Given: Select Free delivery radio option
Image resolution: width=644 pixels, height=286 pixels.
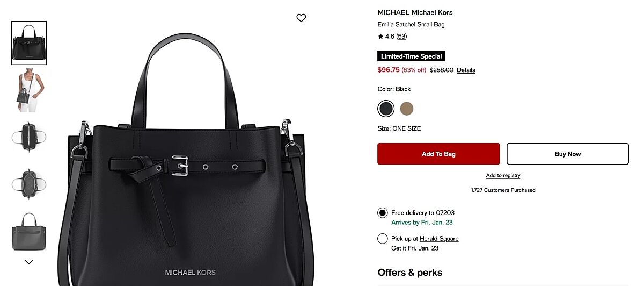Looking at the screenshot, I should (382, 213).
